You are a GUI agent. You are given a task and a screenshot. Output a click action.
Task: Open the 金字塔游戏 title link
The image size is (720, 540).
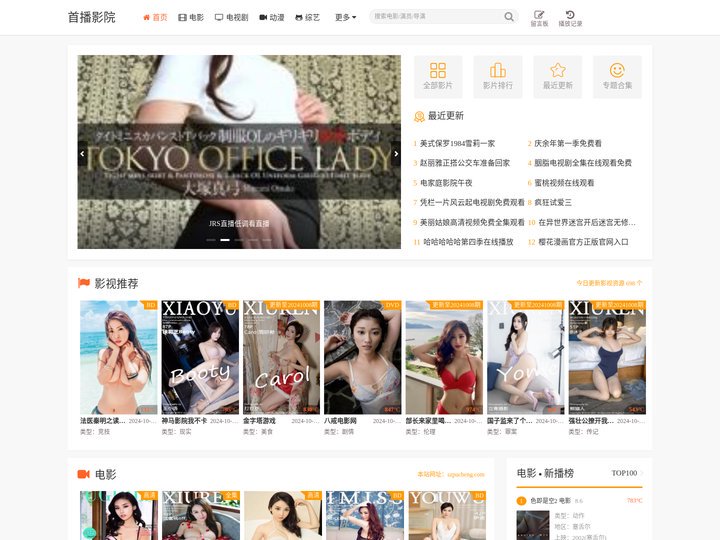(259, 421)
